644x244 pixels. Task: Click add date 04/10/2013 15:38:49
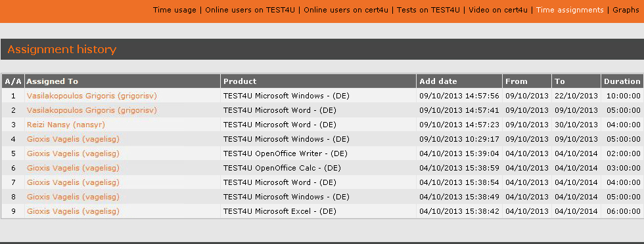pos(459,197)
